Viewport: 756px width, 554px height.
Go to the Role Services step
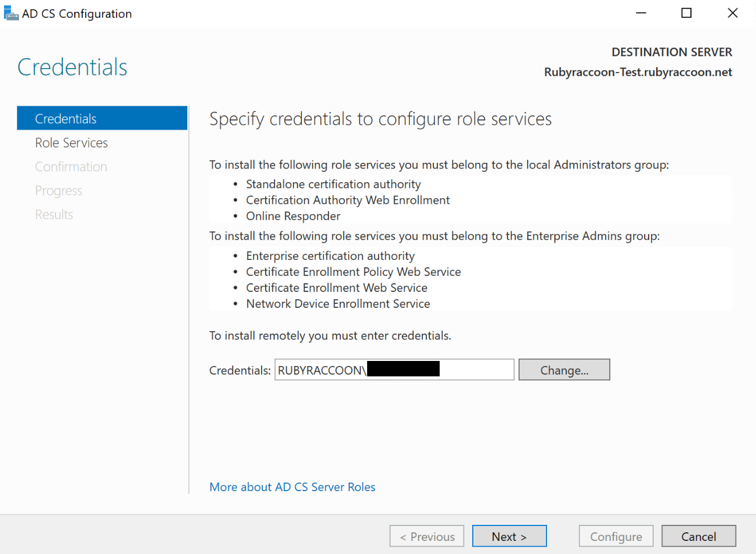tap(71, 143)
